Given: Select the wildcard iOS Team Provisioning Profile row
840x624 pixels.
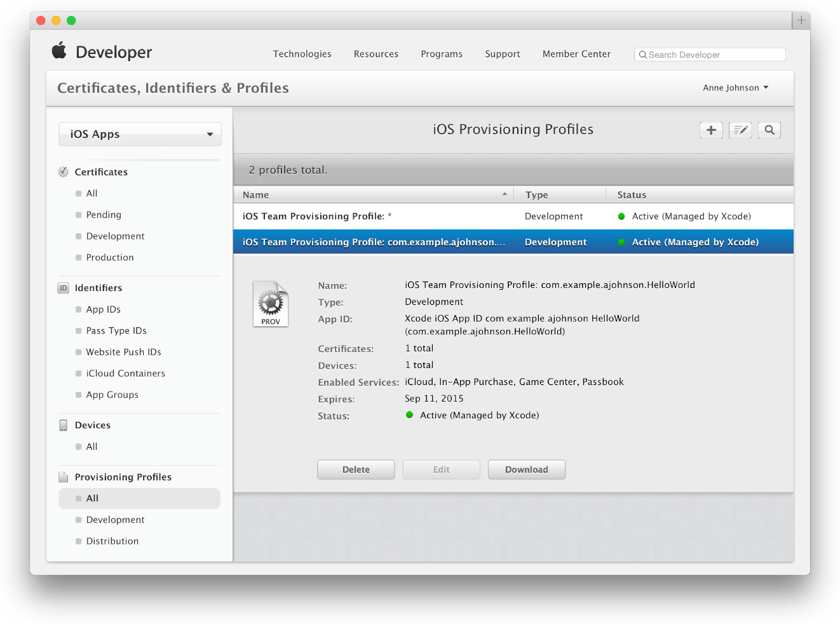Looking at the screenshot, I should [x=375, y=216].
